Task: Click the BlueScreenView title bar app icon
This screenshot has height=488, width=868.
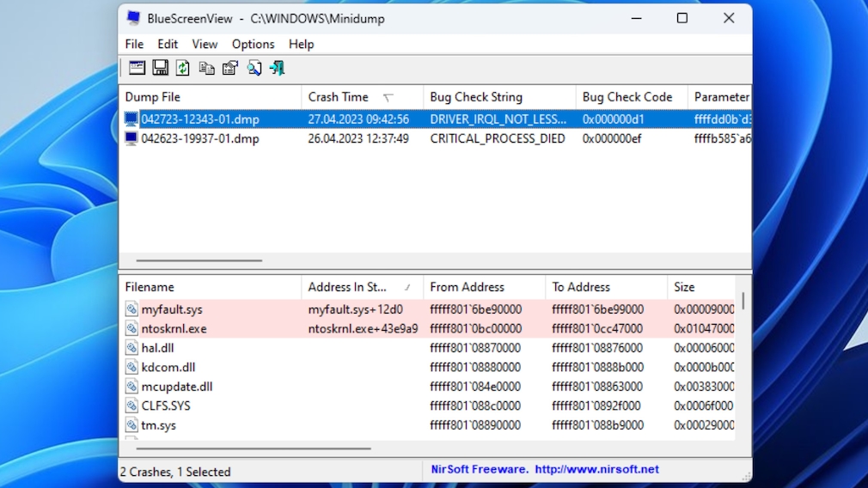Action: click(x=133, y=18)
